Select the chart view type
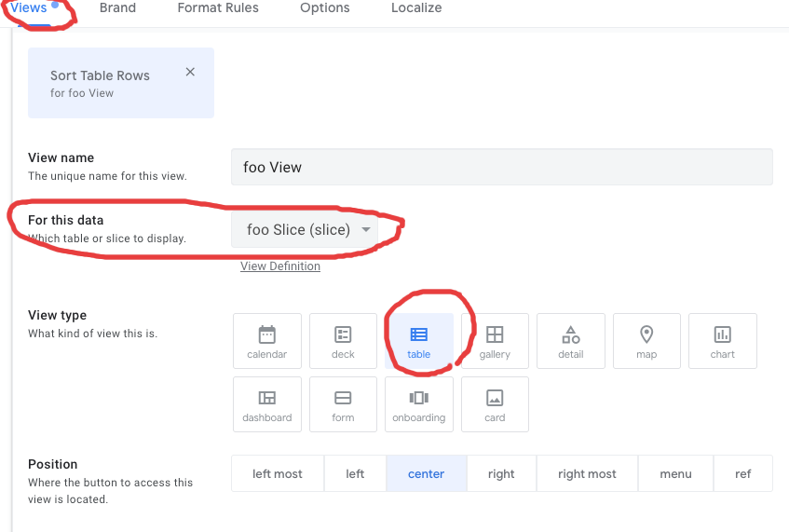 click(x=722, y=340)
